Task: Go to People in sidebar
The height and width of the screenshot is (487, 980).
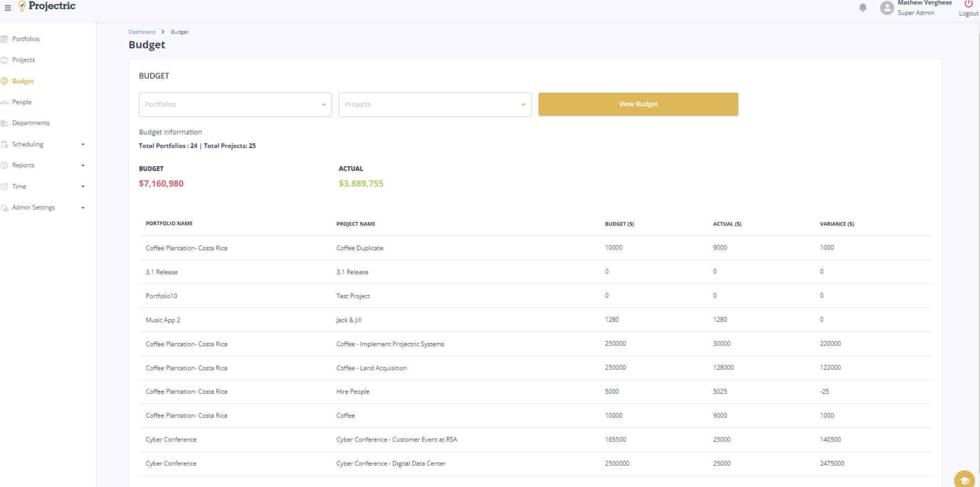Action: pyautogui.click(x=22, y=102)
